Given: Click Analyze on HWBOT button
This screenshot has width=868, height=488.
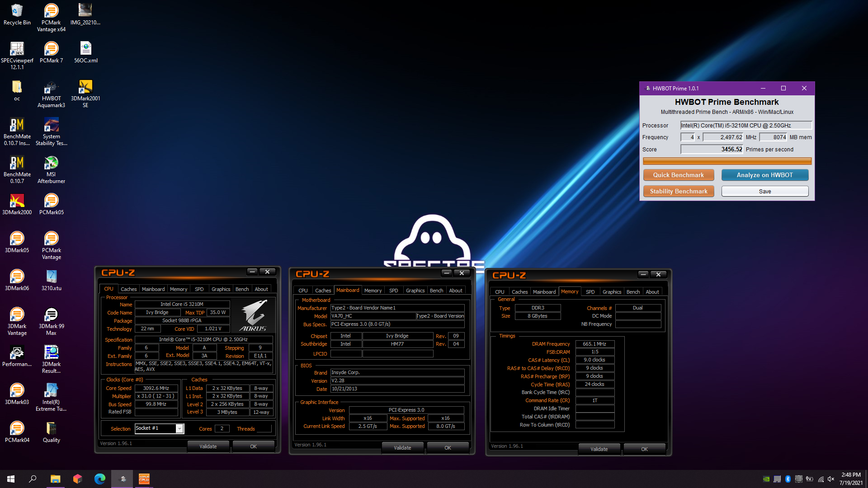Looking at the screenshot, I should point(765,175).
